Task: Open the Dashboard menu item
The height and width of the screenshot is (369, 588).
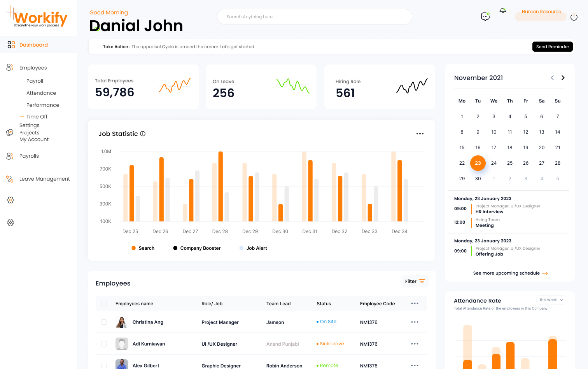Action: tap(33, 45)
